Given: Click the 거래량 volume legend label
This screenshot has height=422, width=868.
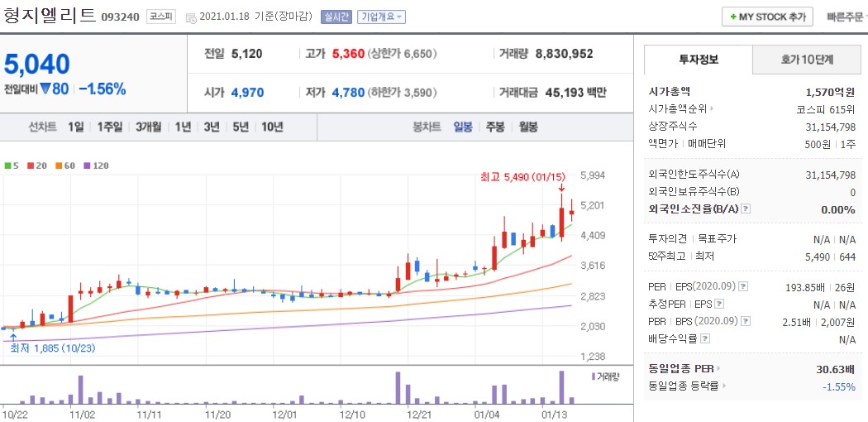Looking at the screenshot, I should pos(606,376).
